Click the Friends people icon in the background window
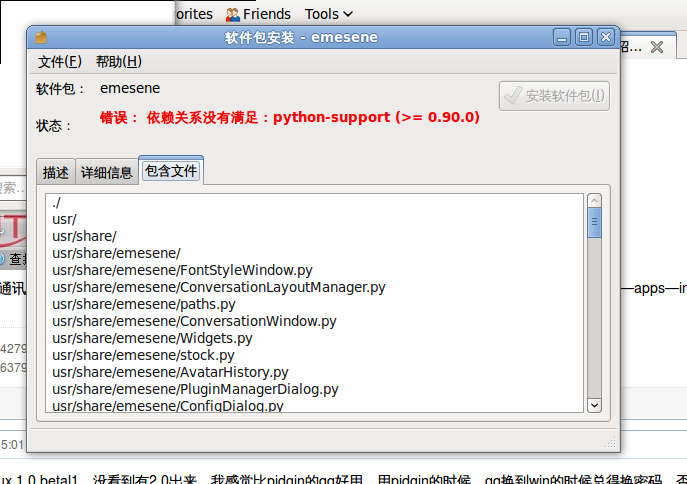Screen dimensions: 687x484 tap(233, 14)
